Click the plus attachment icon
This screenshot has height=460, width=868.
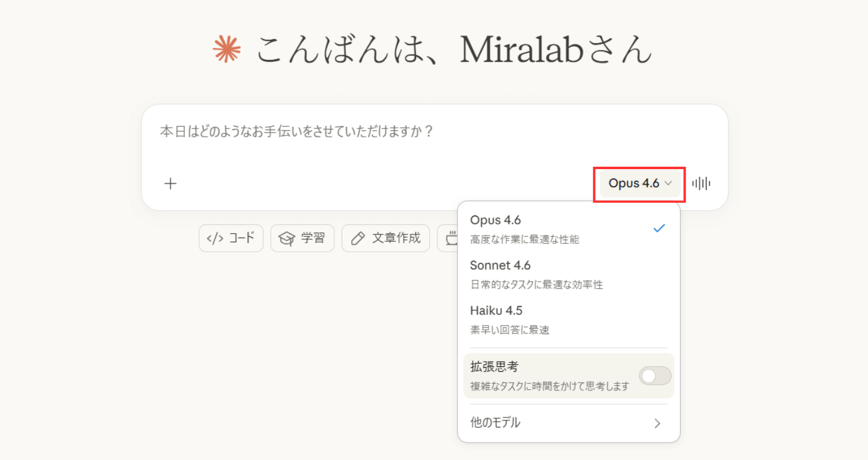[170, 184]
